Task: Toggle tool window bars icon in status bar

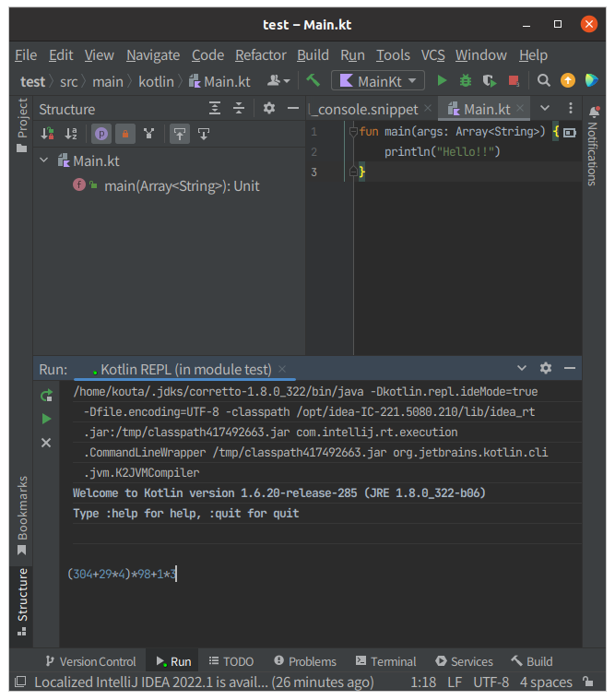Action: click(x=20, y=682)
